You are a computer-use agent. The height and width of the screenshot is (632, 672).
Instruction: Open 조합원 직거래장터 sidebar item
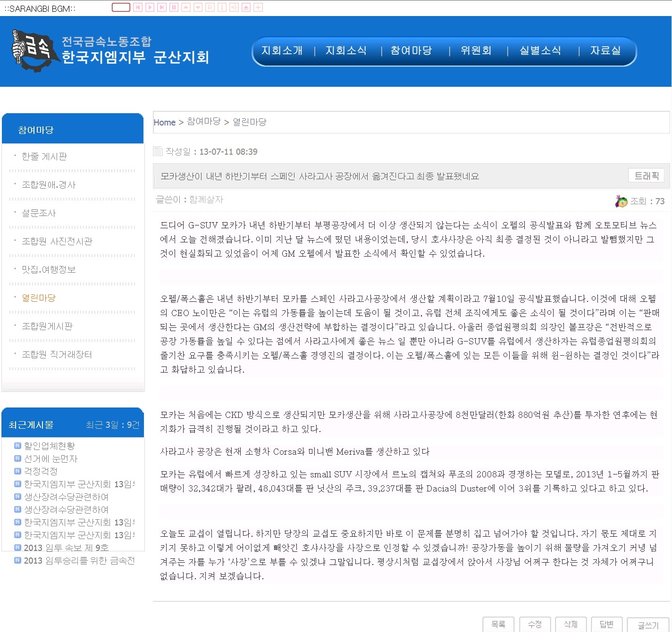[x=57, y=354]
